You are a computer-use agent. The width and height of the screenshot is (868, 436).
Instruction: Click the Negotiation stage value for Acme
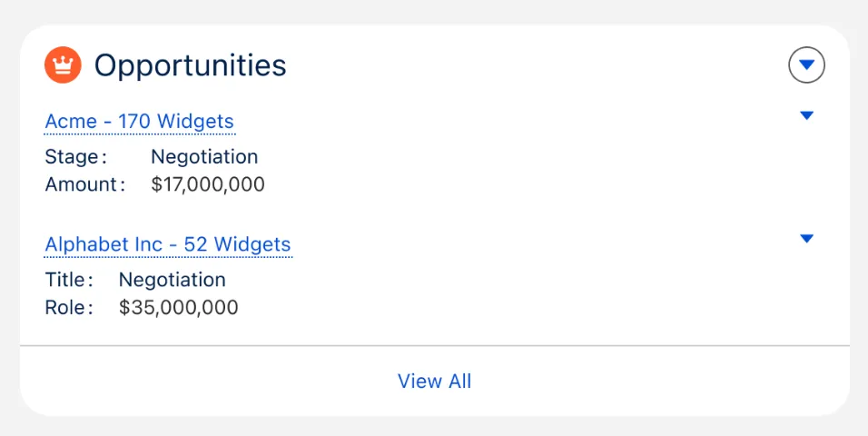204,157
